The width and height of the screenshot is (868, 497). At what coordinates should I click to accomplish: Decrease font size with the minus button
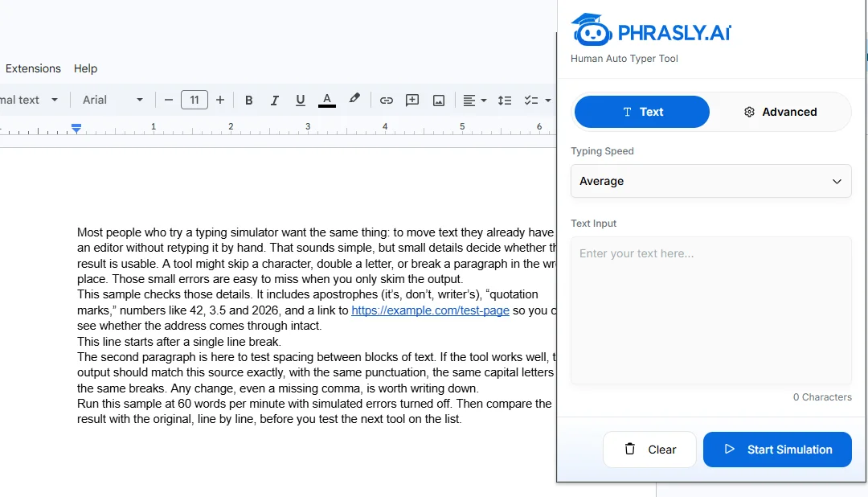(x=169, y=101)
